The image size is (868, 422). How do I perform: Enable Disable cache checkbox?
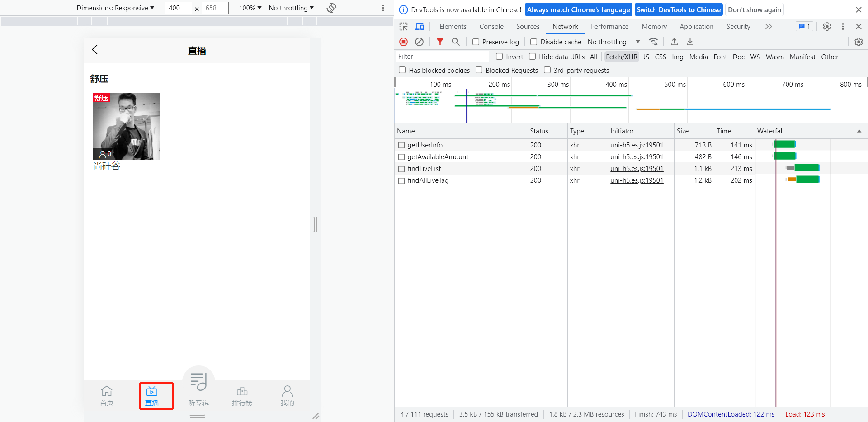(534, 42)
